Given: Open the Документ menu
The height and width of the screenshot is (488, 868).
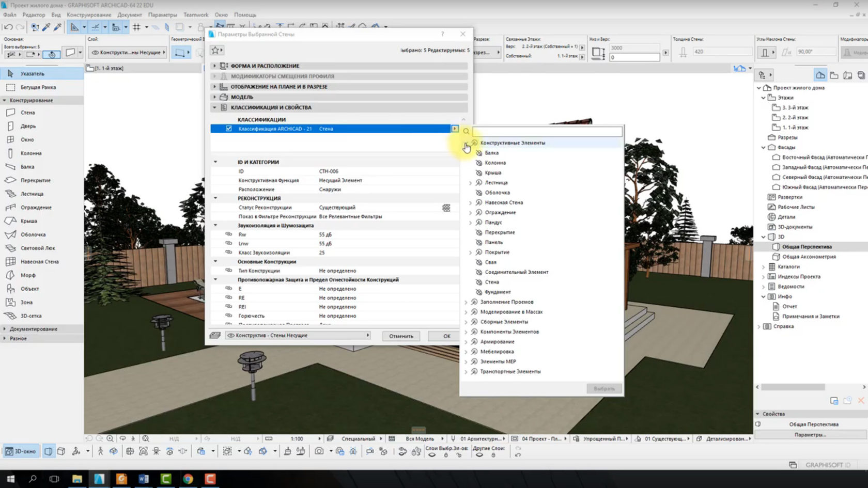Looking at the screenshot, I should pyautogui.click(x=129, y=15).
